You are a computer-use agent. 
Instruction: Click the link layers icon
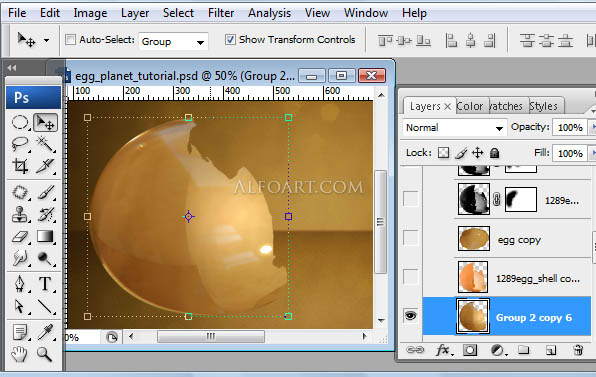point(415,350)
